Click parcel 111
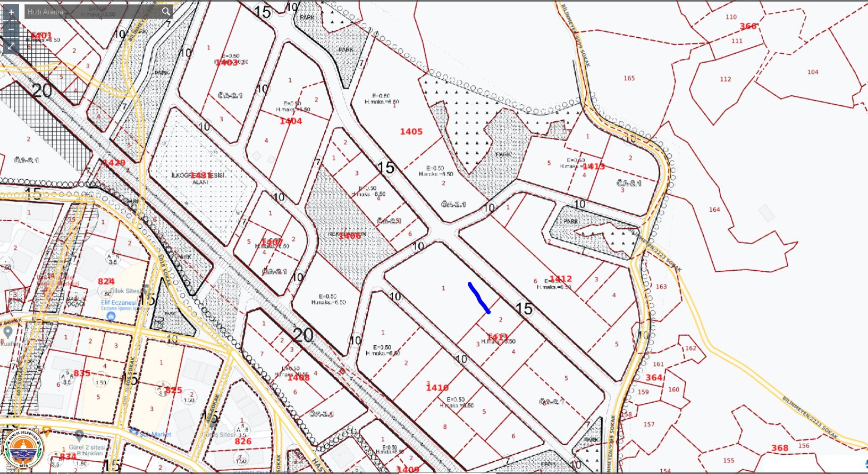 point(737,41)
